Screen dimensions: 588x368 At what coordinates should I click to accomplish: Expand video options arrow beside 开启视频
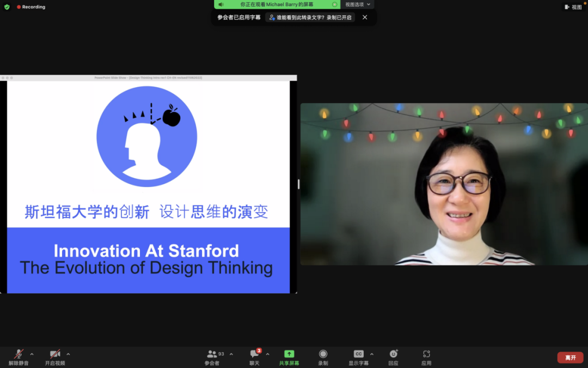pos(68,354)
